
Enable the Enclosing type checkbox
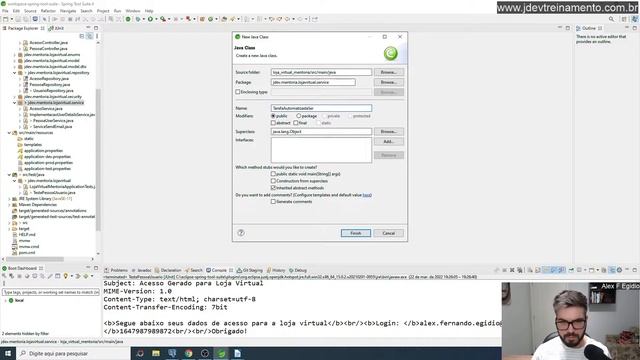[x=238, y=92]
